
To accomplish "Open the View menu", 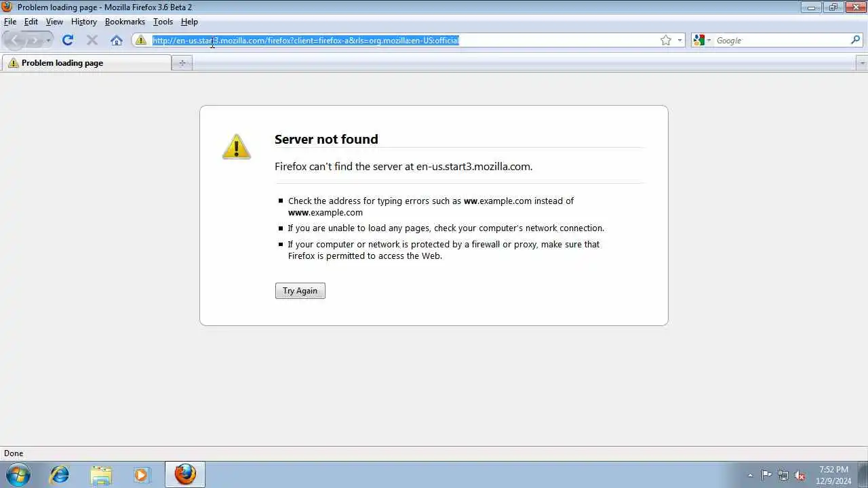I will coord(54,22).
